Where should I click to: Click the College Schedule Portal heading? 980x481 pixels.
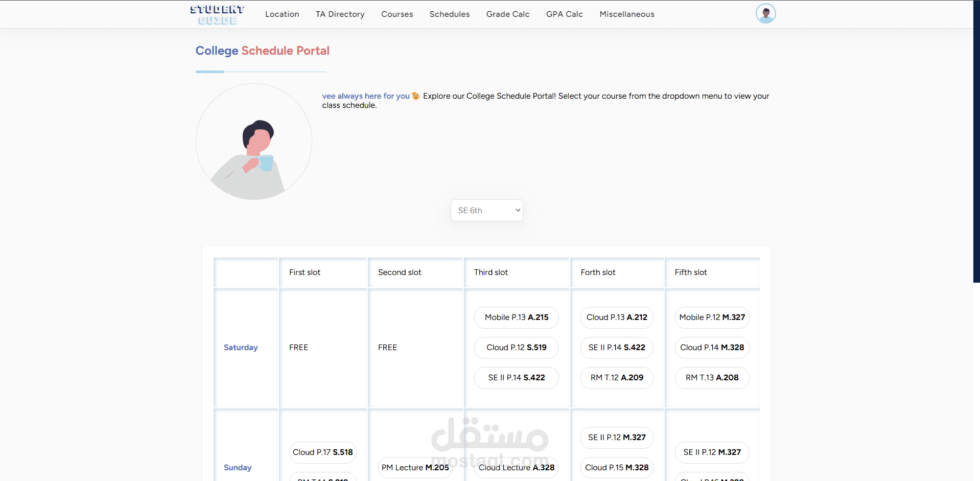click(x=263, y=51)
